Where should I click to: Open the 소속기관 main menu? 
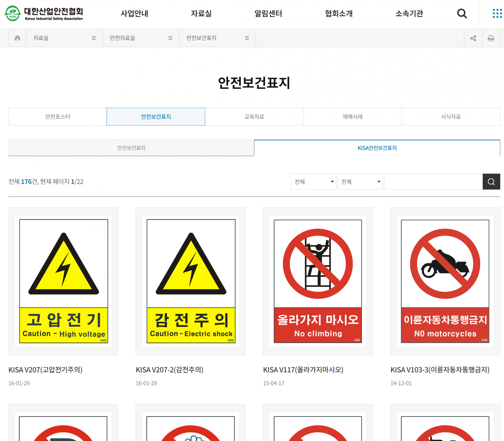tap(409, 14)
